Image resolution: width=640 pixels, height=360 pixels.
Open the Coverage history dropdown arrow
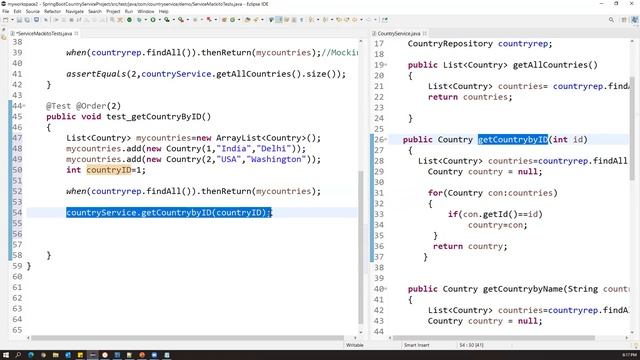173,20
